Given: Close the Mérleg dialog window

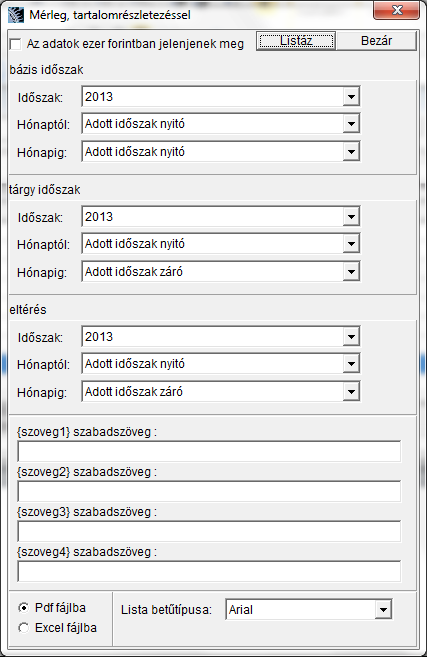Looking at the screenshot, I should click(x=396, y=10).
